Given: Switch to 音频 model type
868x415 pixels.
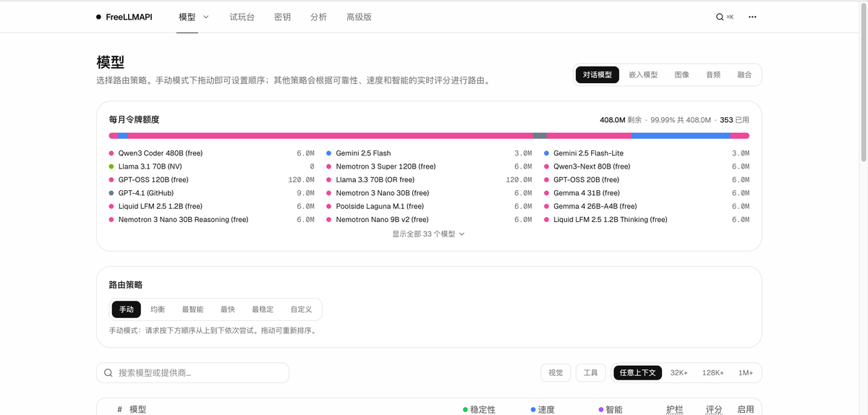Looking at the screenshot, I should tap(713, 74).
